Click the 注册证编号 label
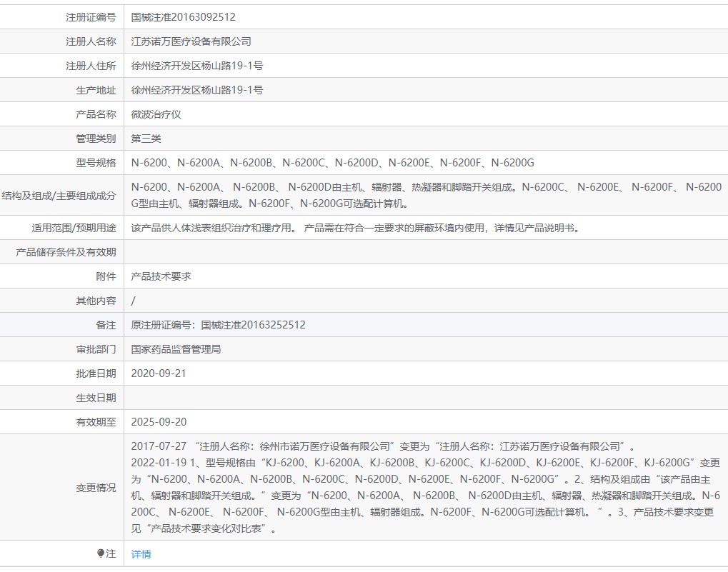The height and width of the screenshot is (572, 728). click(91, 17)
